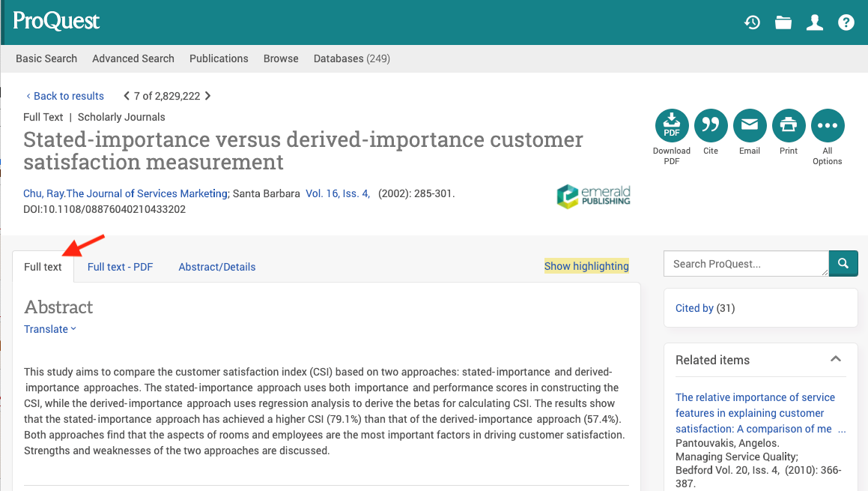The height and width of the screenshot is (491, 868).
Task: Open All Options three-dot menu
Action: [828, 125]
